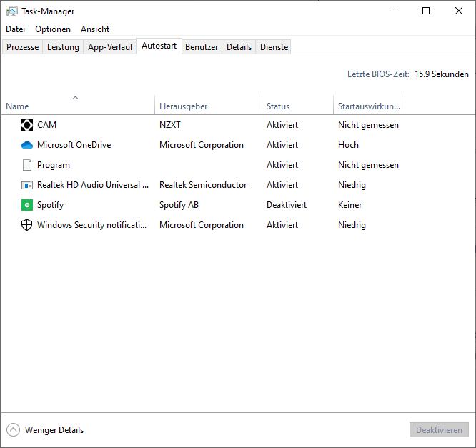Image resolution: width=476 pixels, height=448 pixels.
Task: Click the Spotify AB publisher cell
Action: tap(179, 205)
